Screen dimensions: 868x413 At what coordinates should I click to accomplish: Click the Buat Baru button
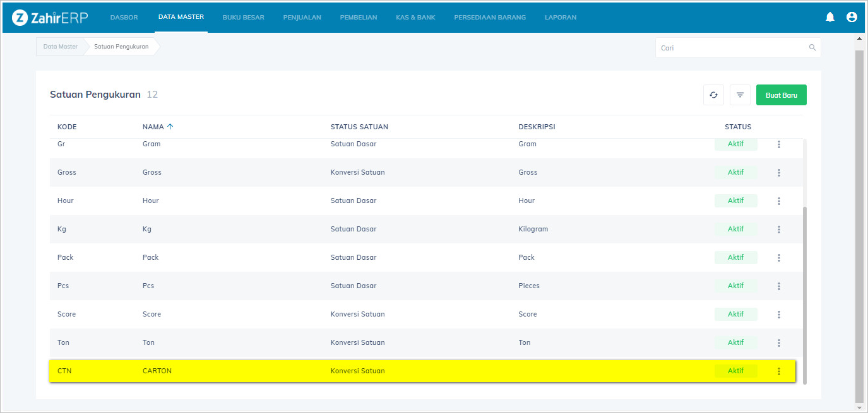[781, 95]
